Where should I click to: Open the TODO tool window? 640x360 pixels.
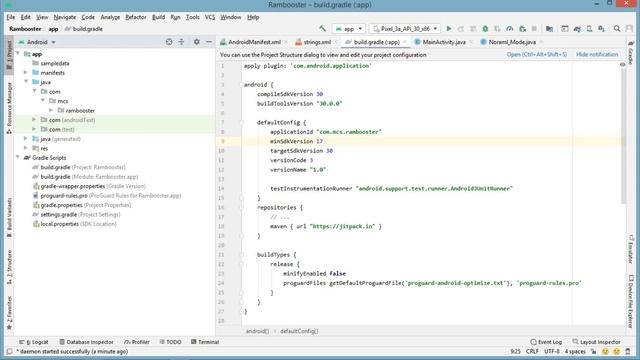[170, 342]
